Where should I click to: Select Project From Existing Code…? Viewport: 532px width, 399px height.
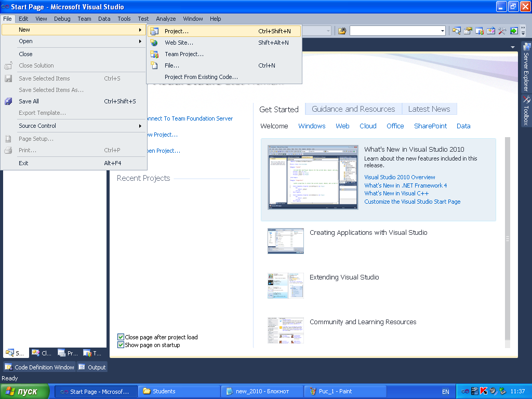tap(224, 77)
